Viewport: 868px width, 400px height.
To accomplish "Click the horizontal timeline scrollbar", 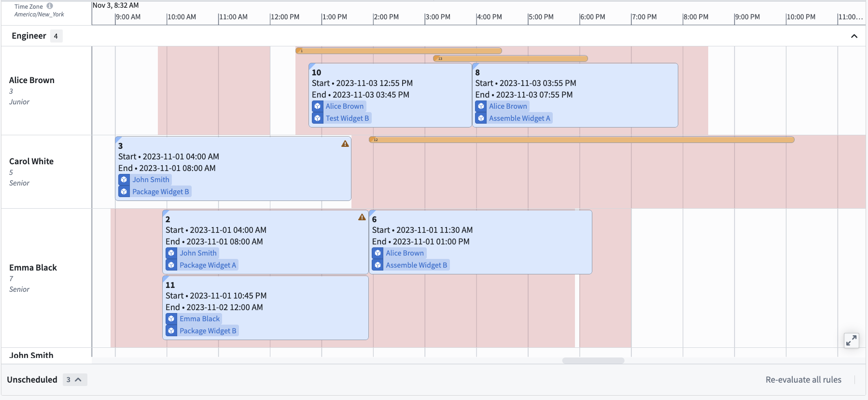I will point(593,360).
